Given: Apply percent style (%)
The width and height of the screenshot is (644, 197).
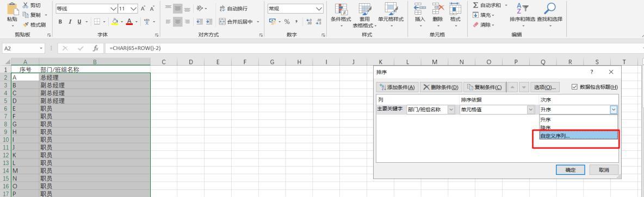Looking at the screenshot, I should point(287,22).
